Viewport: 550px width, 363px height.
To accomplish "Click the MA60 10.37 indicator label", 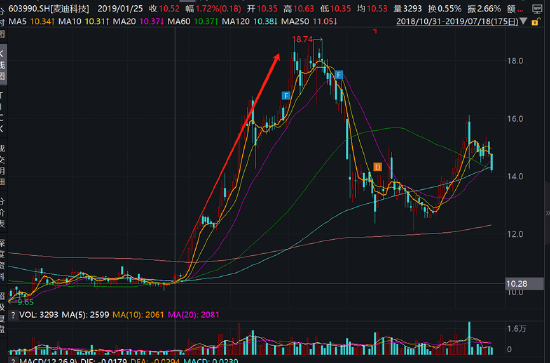I will [x=193, y=22].
